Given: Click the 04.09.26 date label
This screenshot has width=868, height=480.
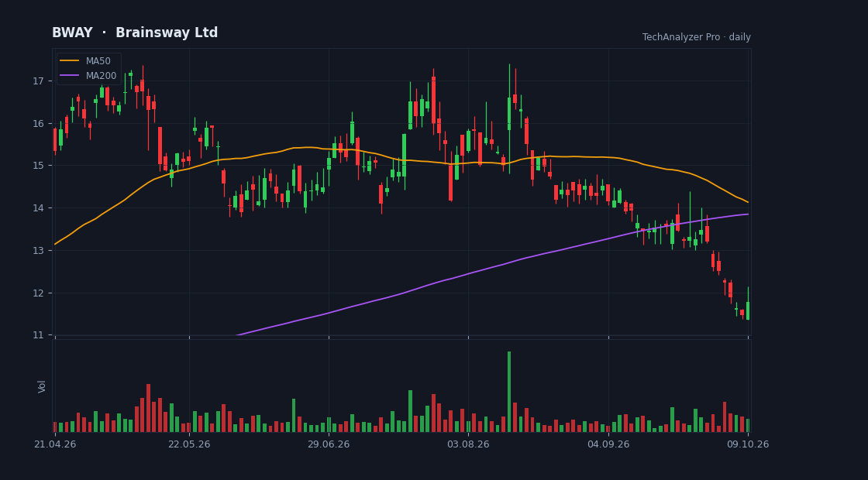Looking at the screenshot, I should point(608,444).
